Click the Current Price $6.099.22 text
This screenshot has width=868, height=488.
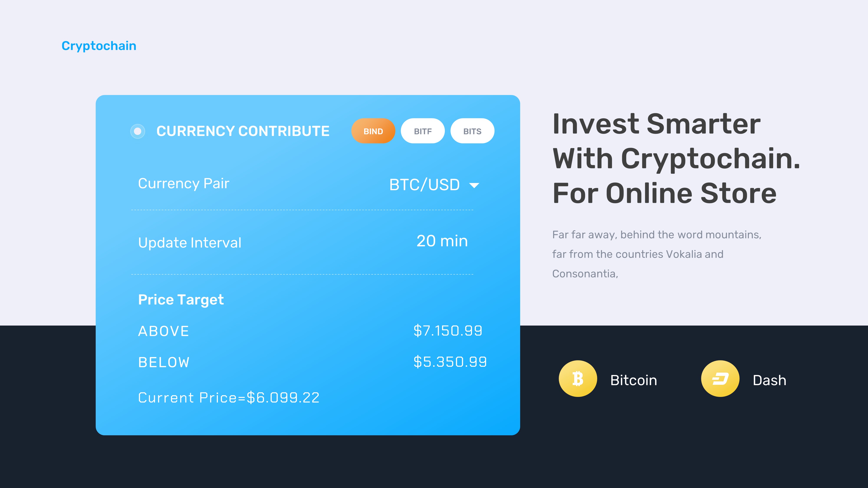[229, 398]
